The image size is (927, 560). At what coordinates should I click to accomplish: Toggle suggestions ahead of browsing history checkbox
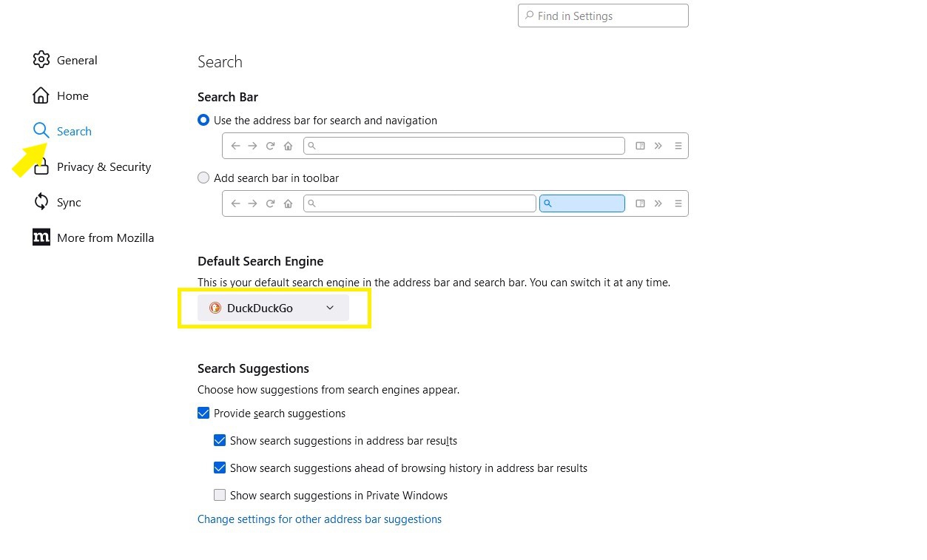coord(220,468)
